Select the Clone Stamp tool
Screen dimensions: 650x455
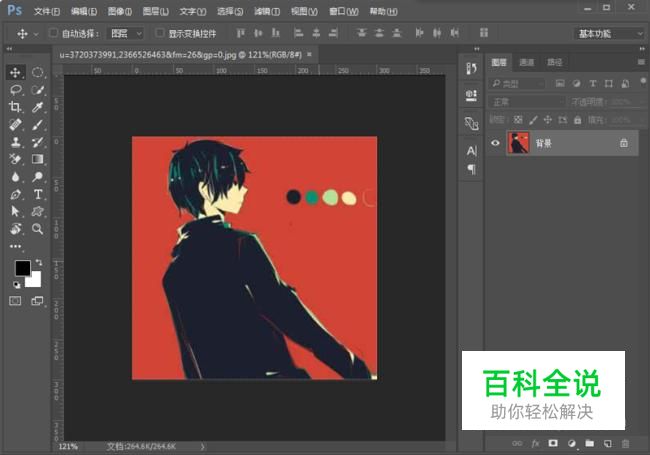pyautogui.click(x=15, y=142)
